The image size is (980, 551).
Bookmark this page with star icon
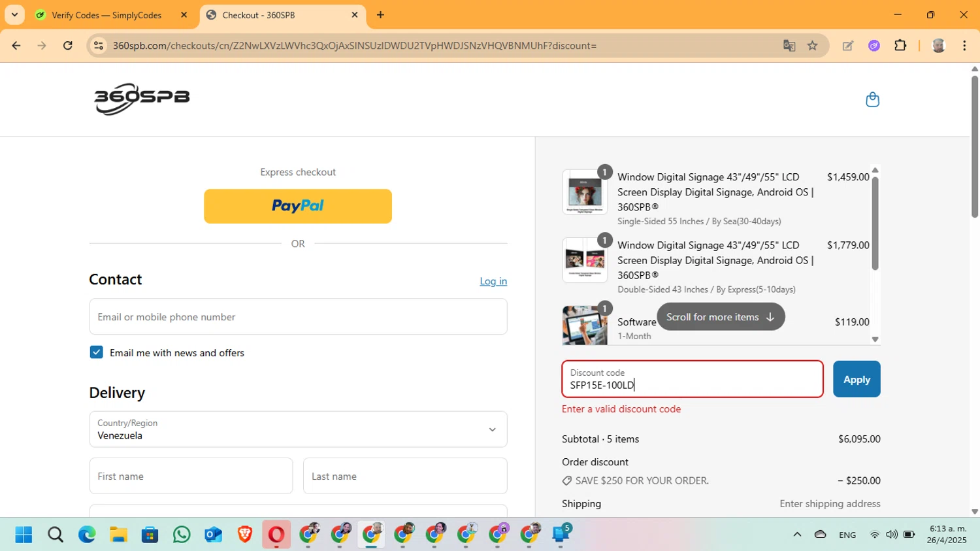pyautogui.click(x=812, y=46)
